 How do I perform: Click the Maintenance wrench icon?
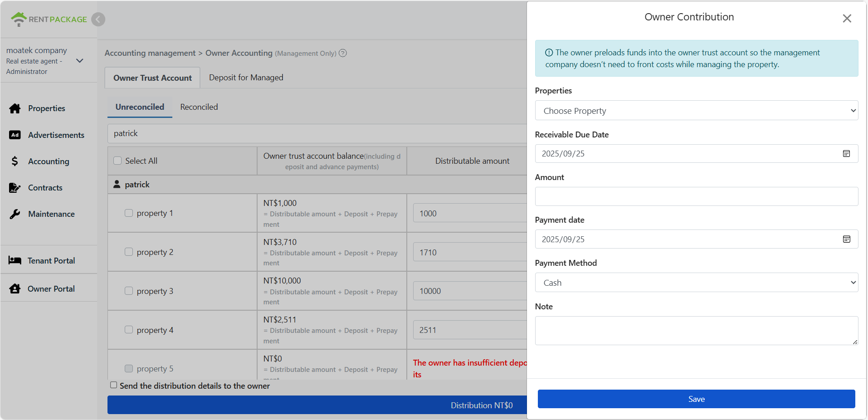(x=15, y=214)
